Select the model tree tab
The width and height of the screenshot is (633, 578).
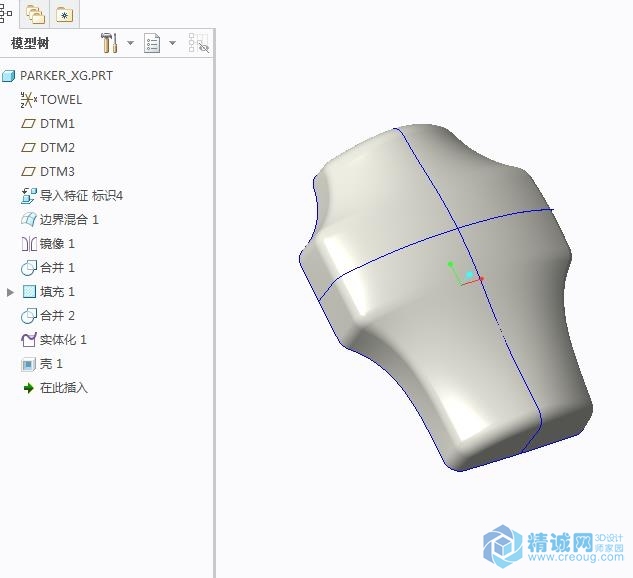pos(7,14)
